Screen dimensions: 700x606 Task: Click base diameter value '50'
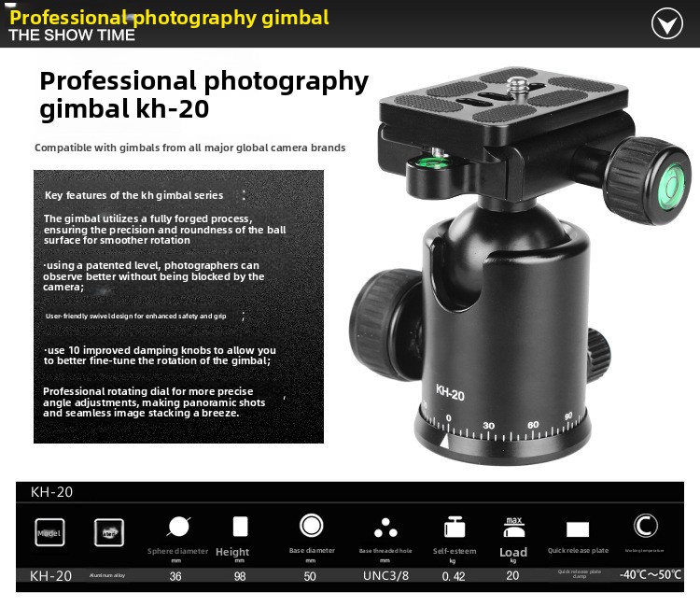tap(310, 576)
